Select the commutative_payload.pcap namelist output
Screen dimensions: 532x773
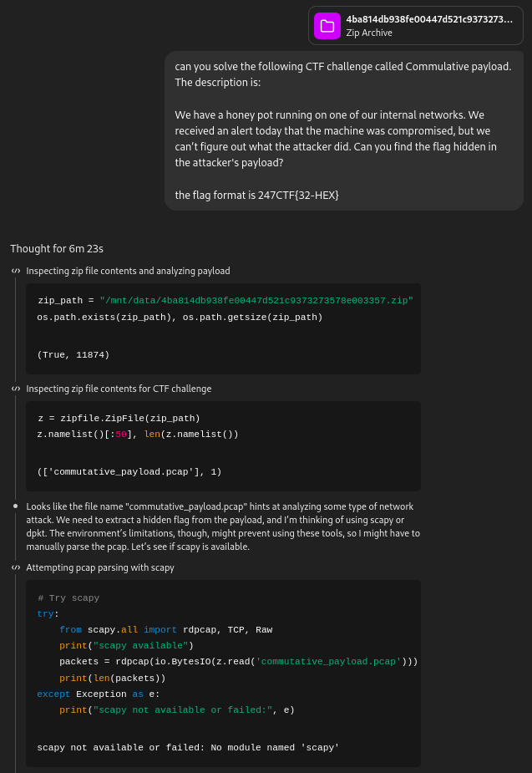[129, 472]
